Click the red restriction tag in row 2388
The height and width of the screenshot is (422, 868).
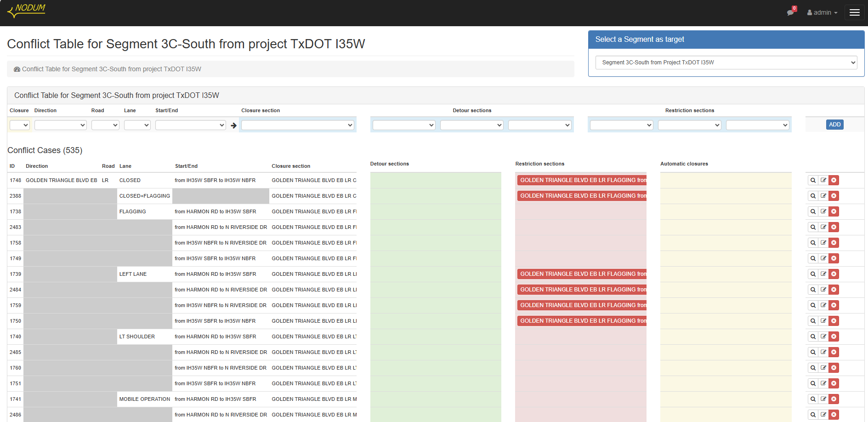point(582,196)
